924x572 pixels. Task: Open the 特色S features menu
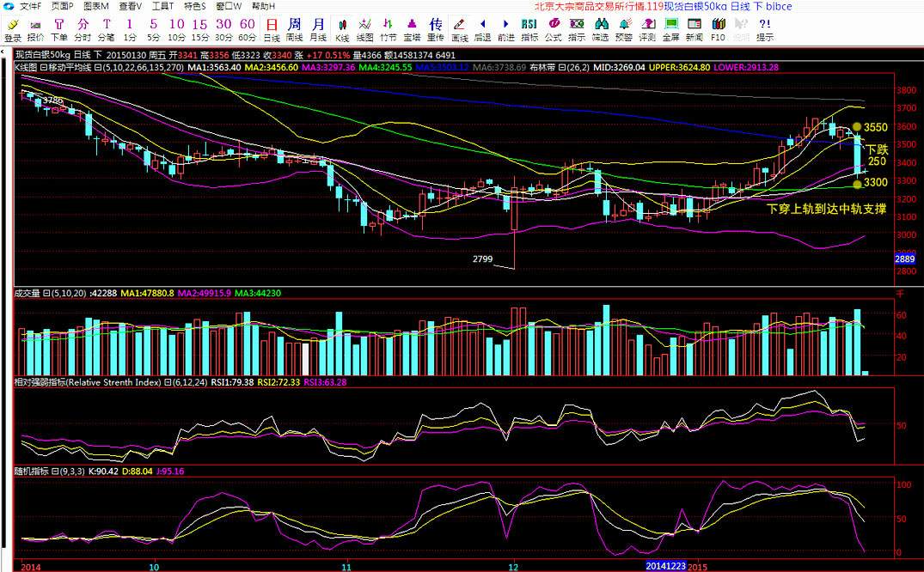pyautogui.click(x=195, y=7)
